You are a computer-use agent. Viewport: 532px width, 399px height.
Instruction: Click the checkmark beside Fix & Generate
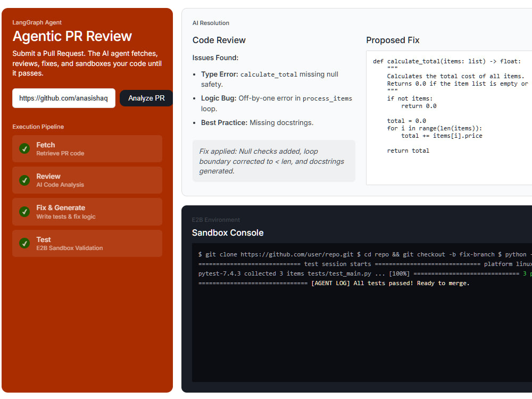pyautogui.click(x=24, y=212)
